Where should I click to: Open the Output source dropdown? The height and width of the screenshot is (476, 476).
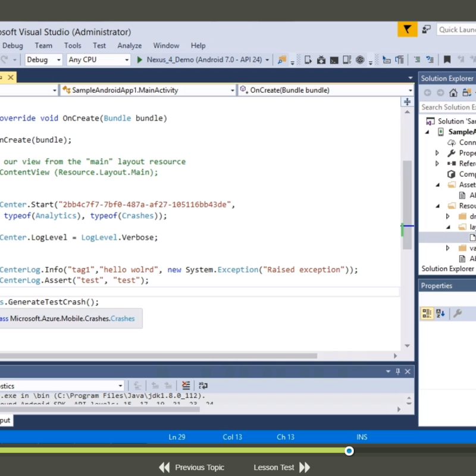[x=62, y=386]
